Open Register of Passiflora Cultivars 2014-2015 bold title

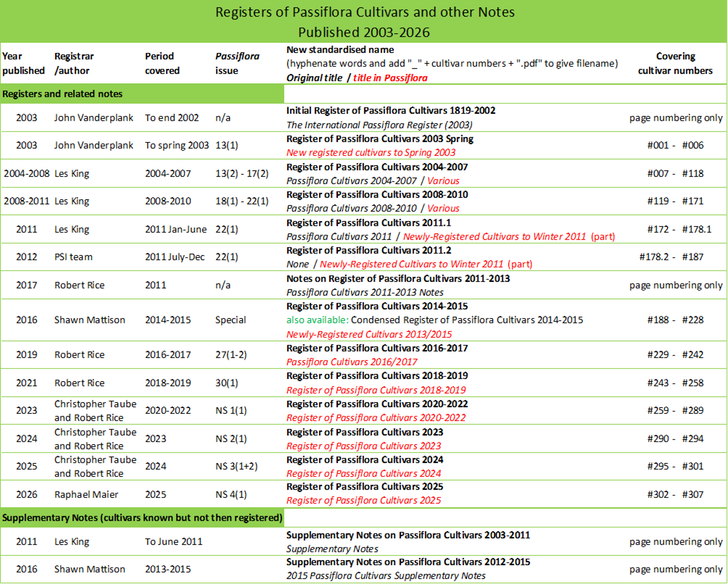(377, 306)
